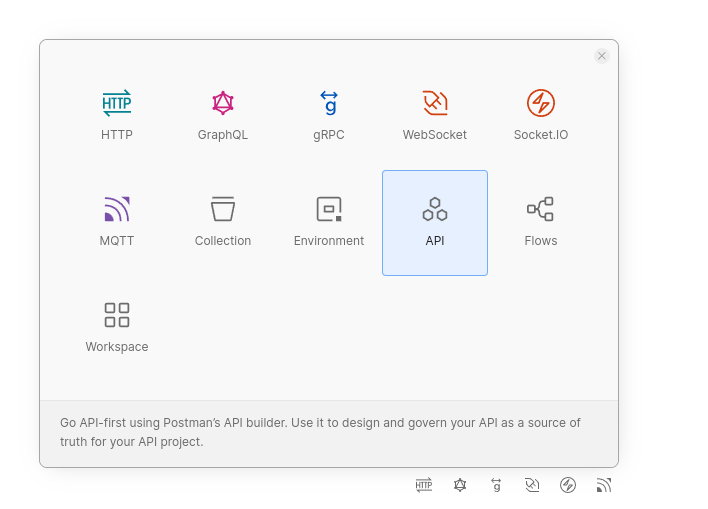Click the small WebSocket icon below the dialog
Viewport: 708px width, 509px height.
[x=532, y=485]
